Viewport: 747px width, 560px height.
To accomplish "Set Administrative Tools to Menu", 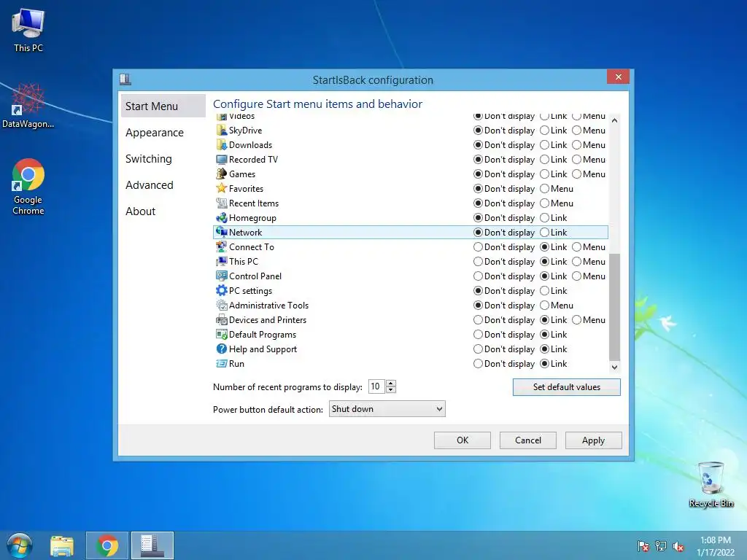I will click(x=544, y=306).
